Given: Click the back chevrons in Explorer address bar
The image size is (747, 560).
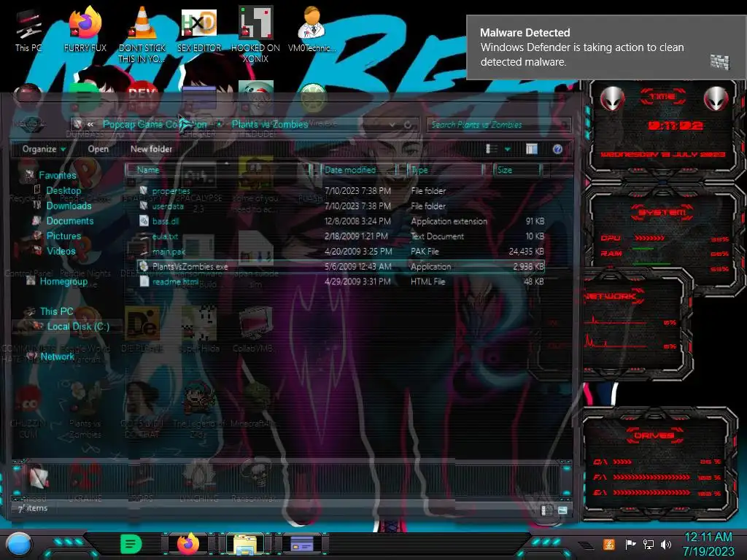Looking at the screenshot, I should click(x=90, y=124).
